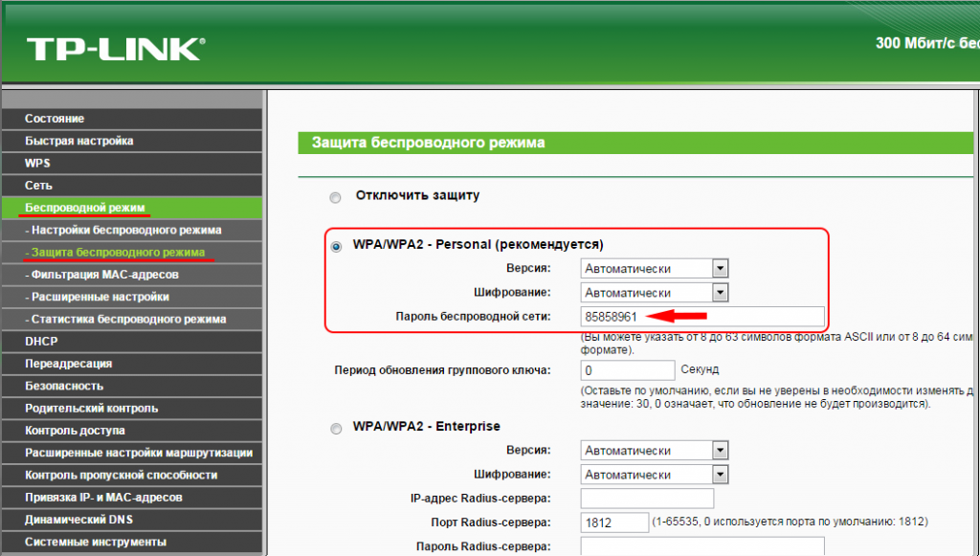The height and width of the screenshot is (556, 980).
Task: Open the Состояние menu item
Action: click(x=132, y=119)
